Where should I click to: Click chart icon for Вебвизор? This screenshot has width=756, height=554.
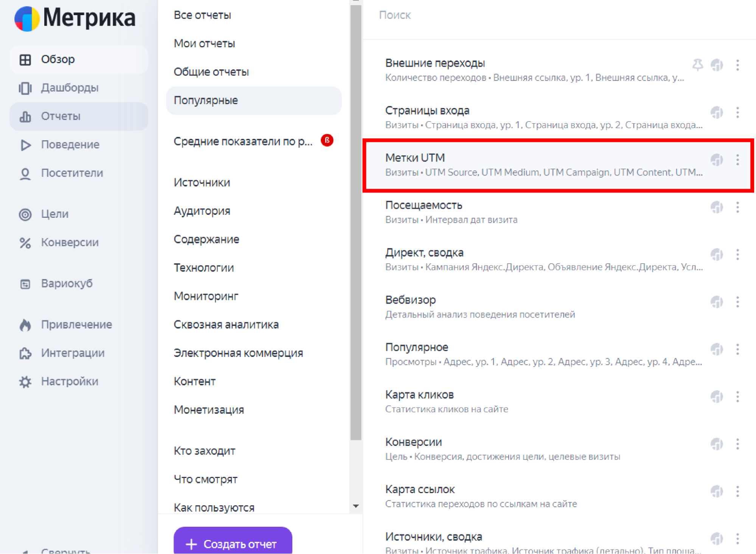click(x=717, y=302)
